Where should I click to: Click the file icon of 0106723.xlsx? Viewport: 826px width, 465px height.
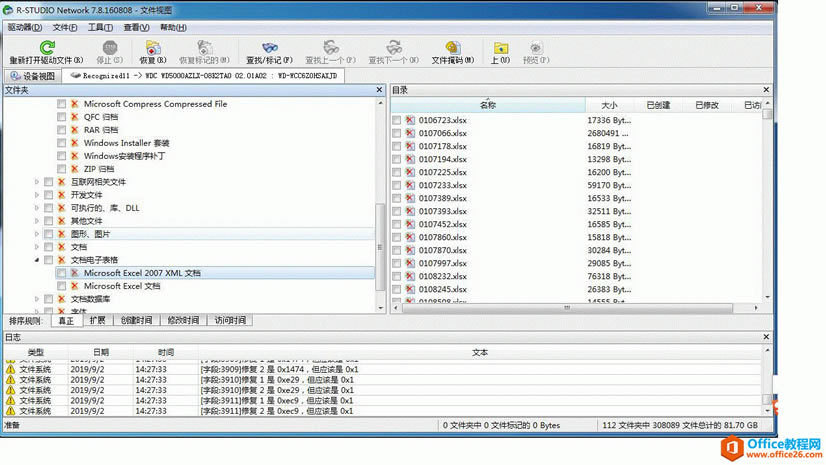point(409,120)
